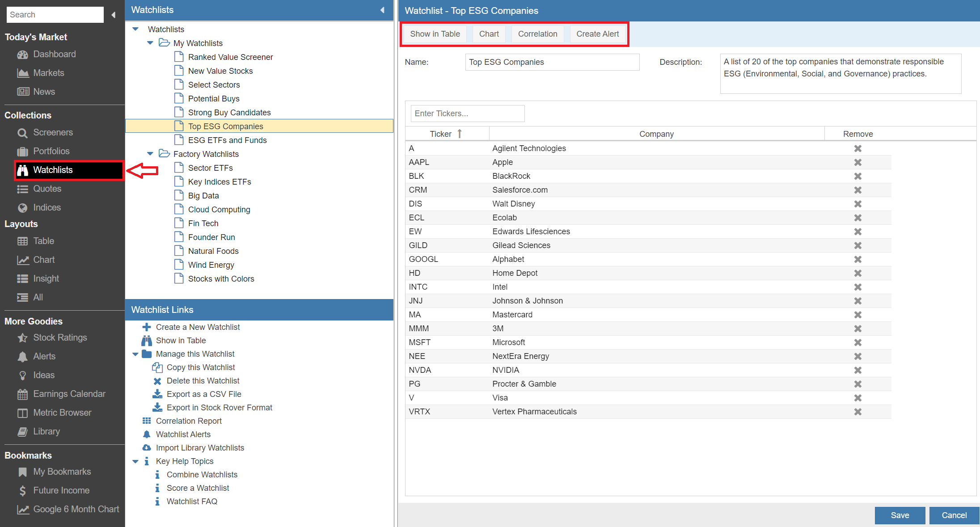Collapse the Key Help Topics section

point(135,461)
